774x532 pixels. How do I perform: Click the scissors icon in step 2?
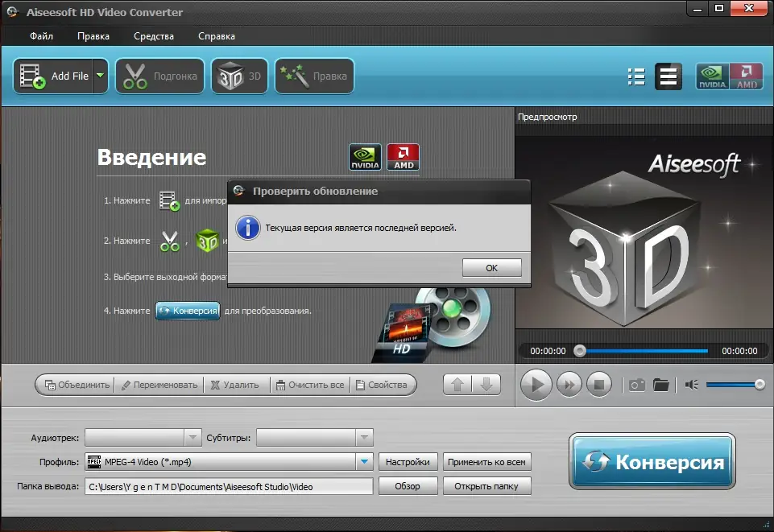tap(170, 241)
